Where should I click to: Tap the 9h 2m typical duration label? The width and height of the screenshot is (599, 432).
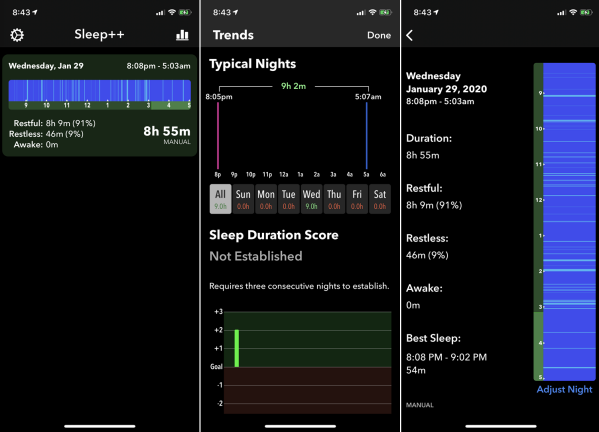[293, 86]
